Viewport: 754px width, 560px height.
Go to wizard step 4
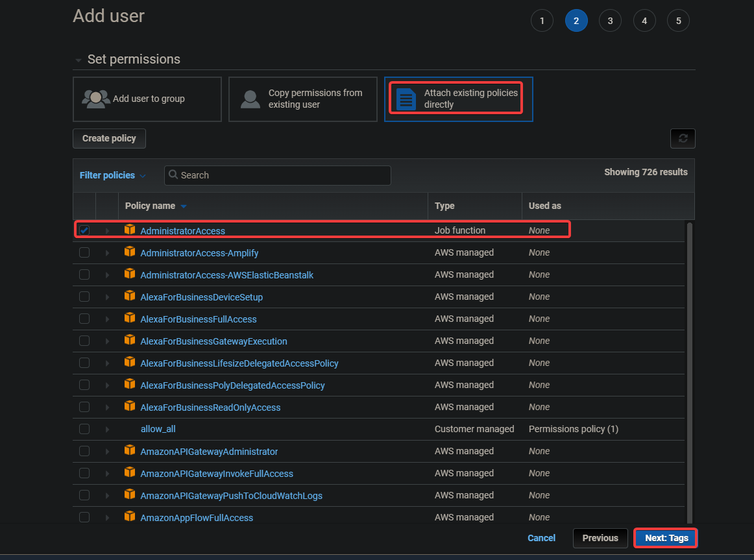[644, 21]
